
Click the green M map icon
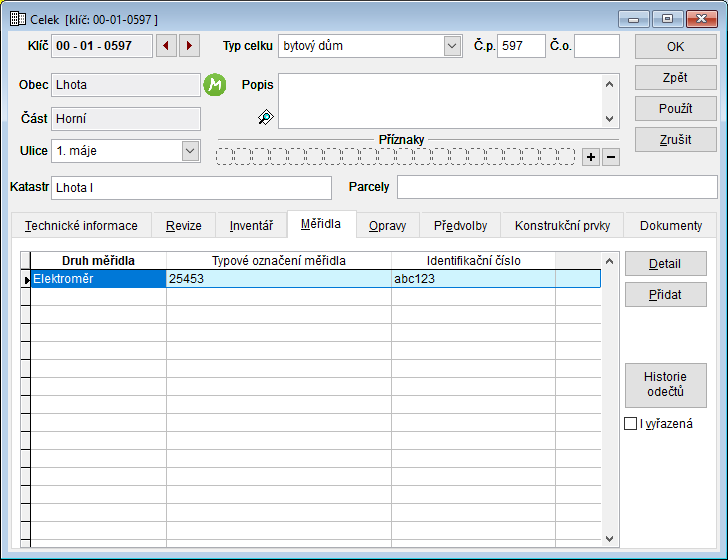(x=215, y=85)
